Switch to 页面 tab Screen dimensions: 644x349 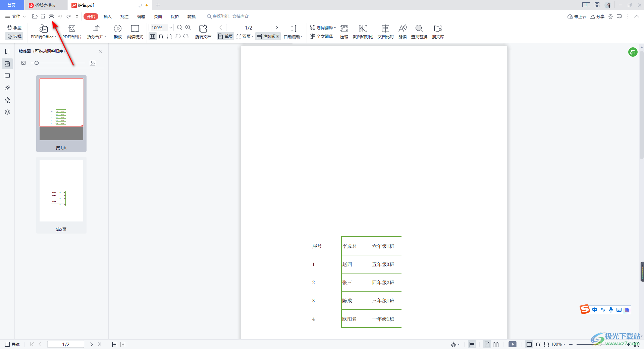point(158,16)
